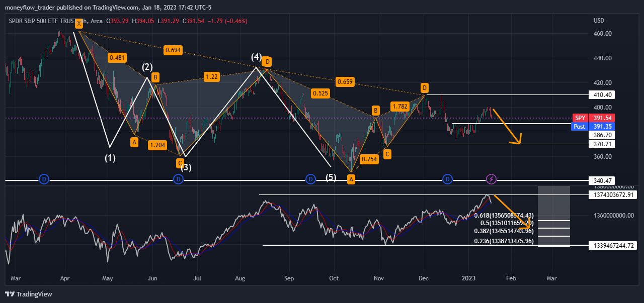Click the blue Post 391.35 price tag
Viewport: 644px width, 303px height.
[x=594, y=127]
